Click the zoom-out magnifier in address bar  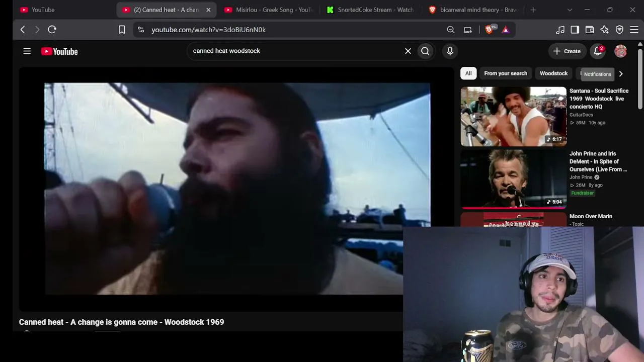(x=451, y=30)
